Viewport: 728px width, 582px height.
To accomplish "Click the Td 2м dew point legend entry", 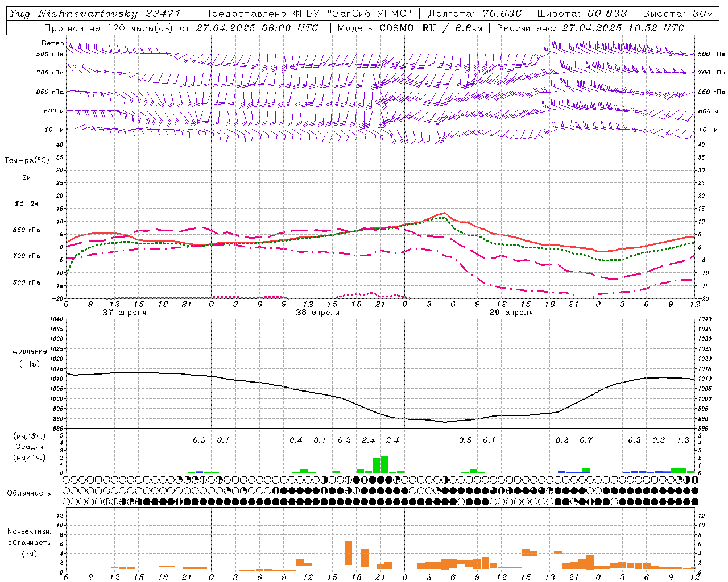I will pos(27,203).
